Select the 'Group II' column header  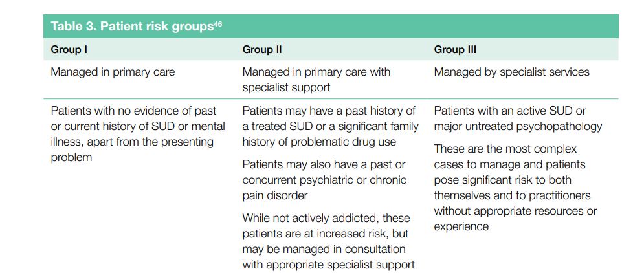[261, 50]
